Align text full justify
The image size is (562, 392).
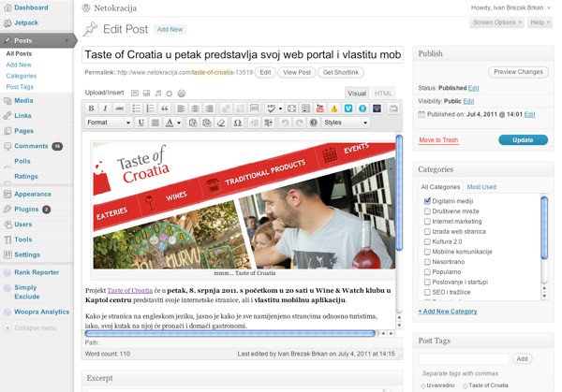(x=155, y=123)
